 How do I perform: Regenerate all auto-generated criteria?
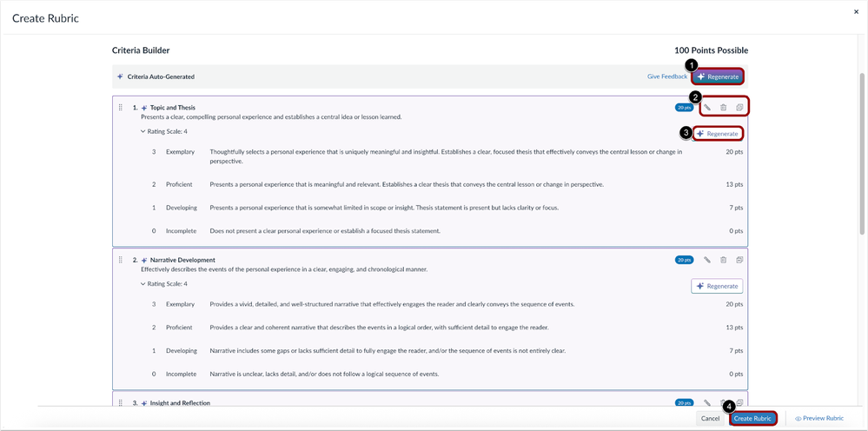(x=718, y=76)
